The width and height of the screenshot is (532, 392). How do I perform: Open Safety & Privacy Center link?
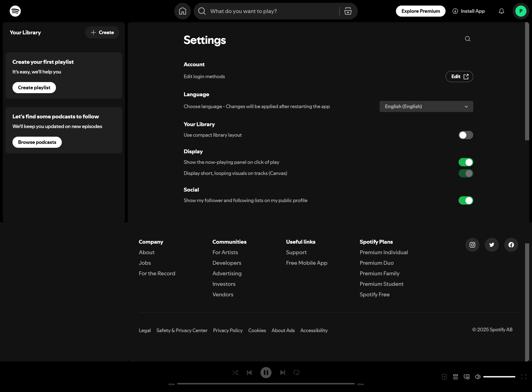(182, 330)
